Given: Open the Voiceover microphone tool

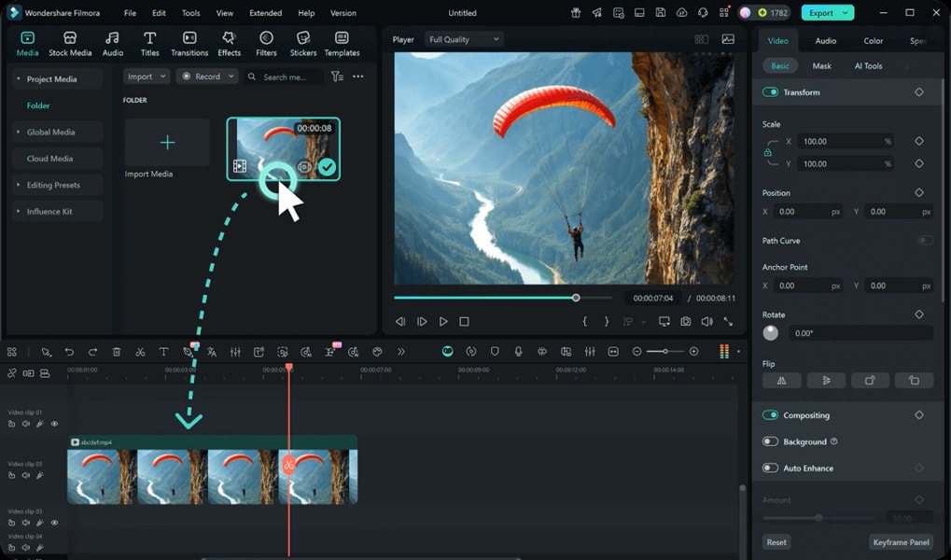Looking at the screenshot, I should click(518, 352).
